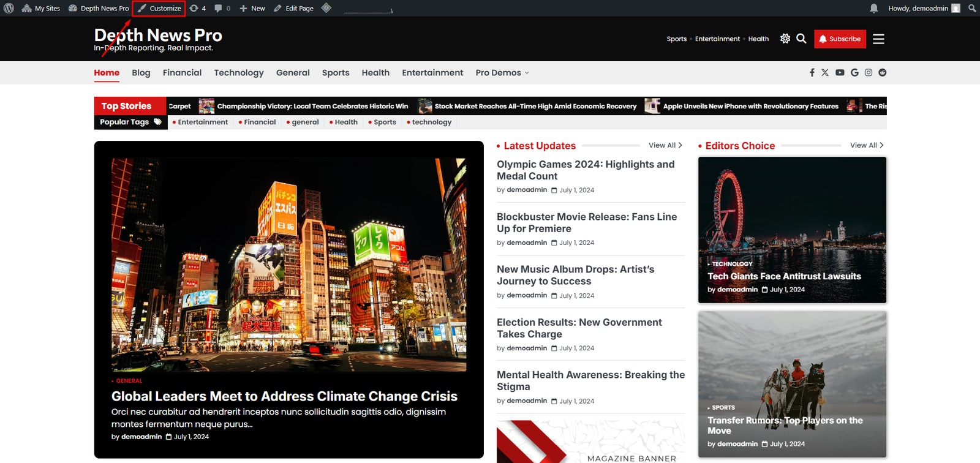
Task: Click the admin bar notification bell
Action: (x=874, y=8)
